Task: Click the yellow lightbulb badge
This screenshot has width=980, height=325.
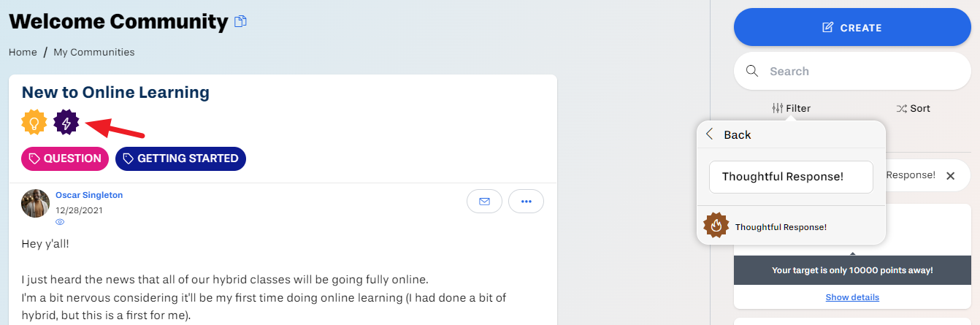Action: pyautogui.click(x=34, y=122)
